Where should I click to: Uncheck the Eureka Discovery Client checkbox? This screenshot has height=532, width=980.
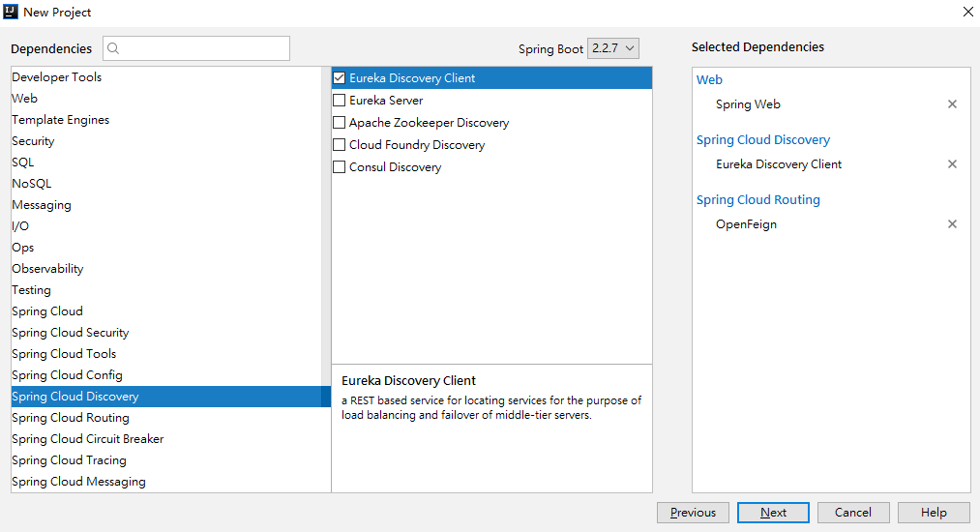click(x=340, y=78)
